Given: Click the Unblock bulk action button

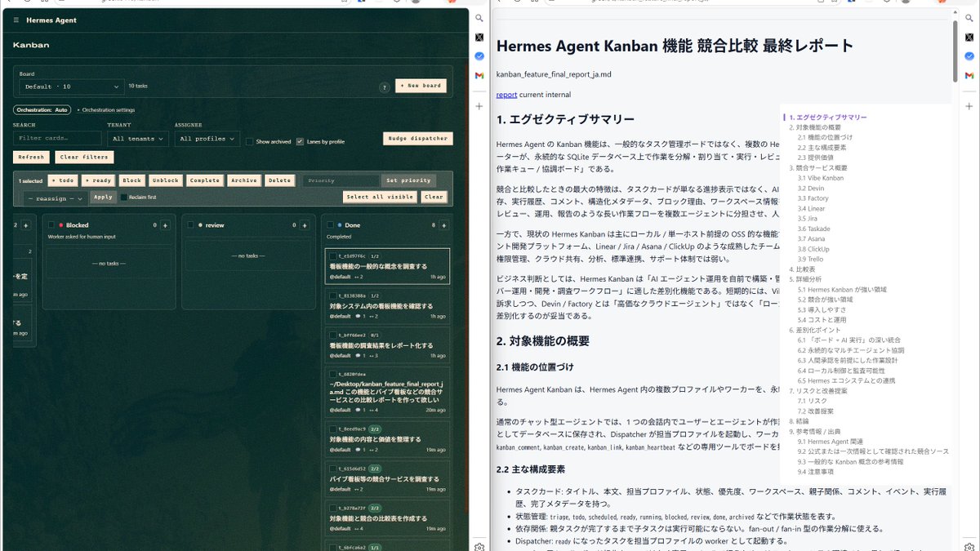Looking at the screenshot, I should coord(166,180).
